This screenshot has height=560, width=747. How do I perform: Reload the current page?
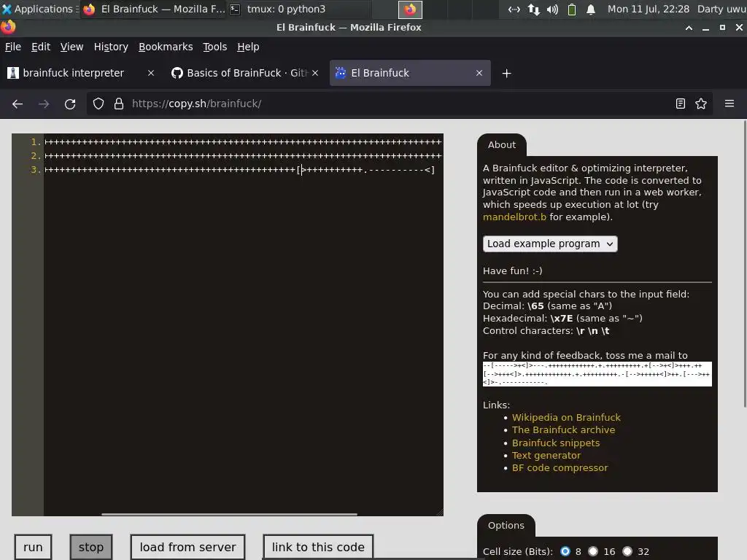[70, 104]
